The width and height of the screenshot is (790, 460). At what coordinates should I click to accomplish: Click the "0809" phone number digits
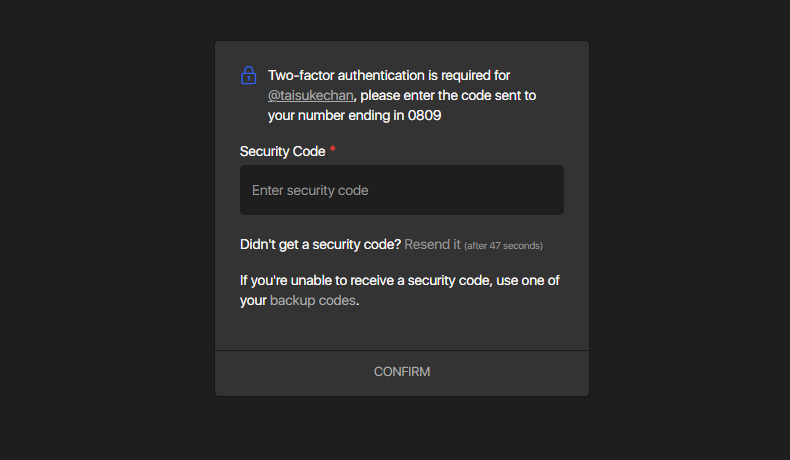(x=425, y=115)
